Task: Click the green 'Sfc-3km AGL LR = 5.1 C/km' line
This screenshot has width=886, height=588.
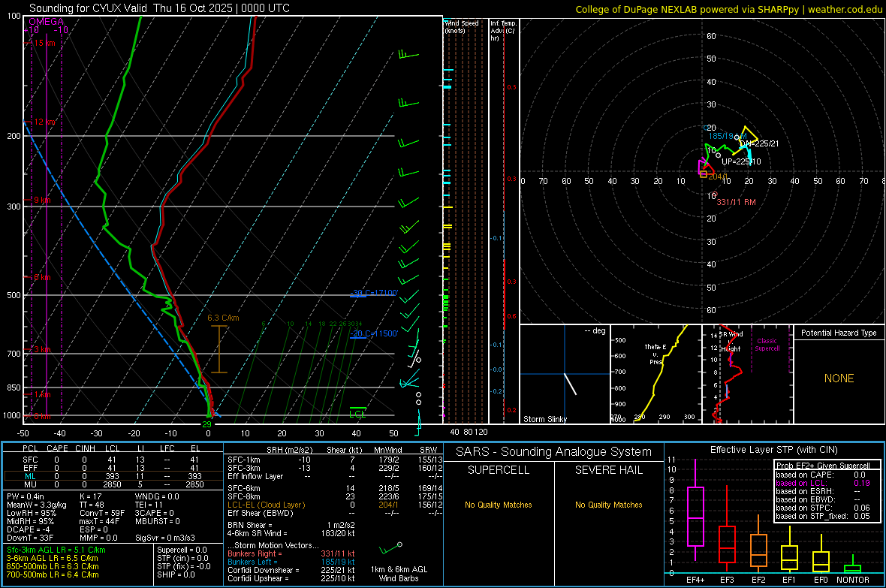Action: coord(56,550)
